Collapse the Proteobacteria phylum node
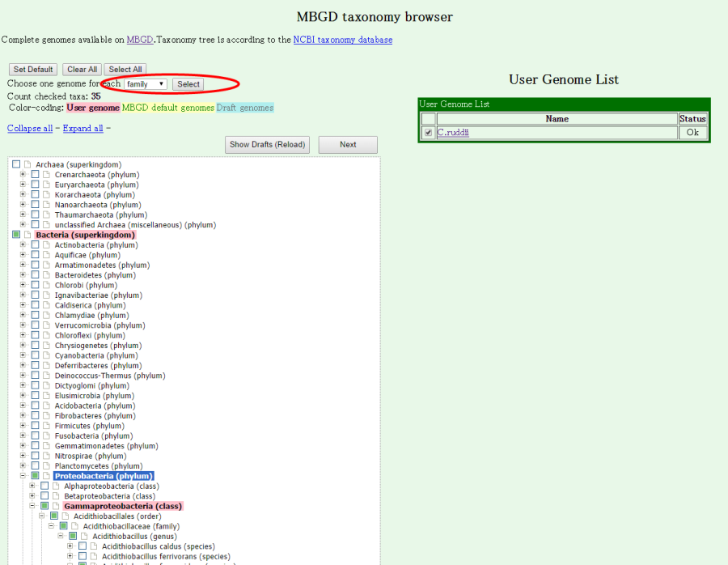The height and width of the screenshot is (565, 728). 23,476
